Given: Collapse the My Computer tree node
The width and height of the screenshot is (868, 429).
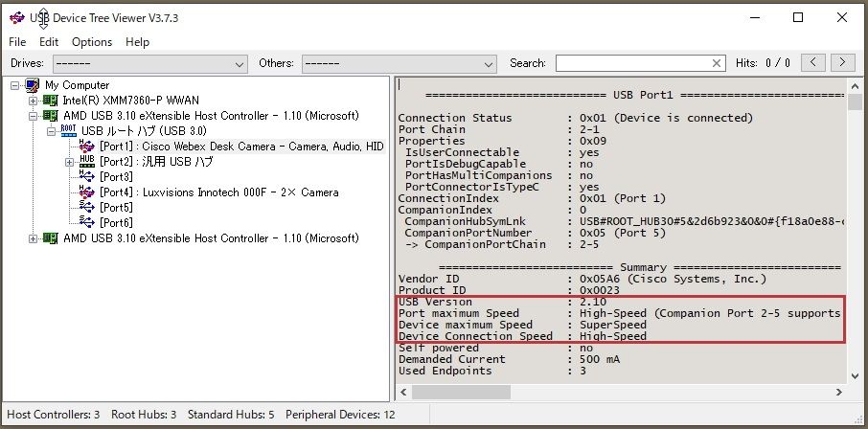Looking at the screenshot, I should tap(15, 85).
